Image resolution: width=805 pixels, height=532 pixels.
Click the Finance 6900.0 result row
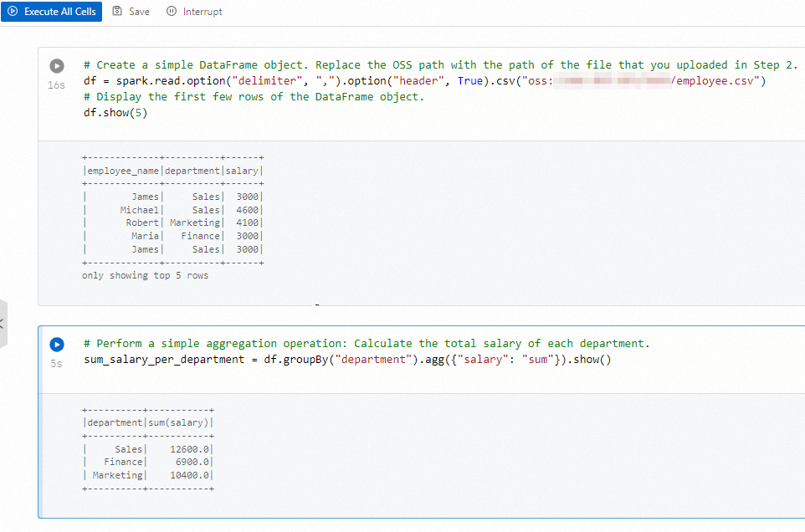pyautogui.click(x=148, y=462)
